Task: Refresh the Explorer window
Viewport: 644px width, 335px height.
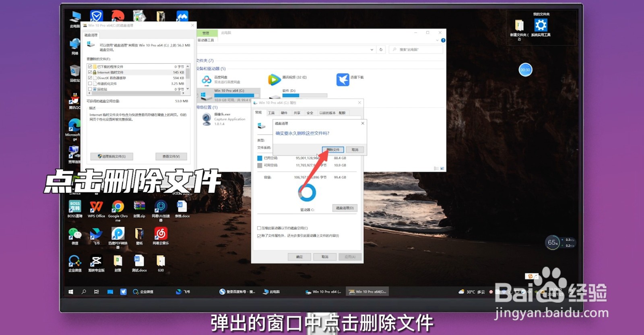Action: 381,50
